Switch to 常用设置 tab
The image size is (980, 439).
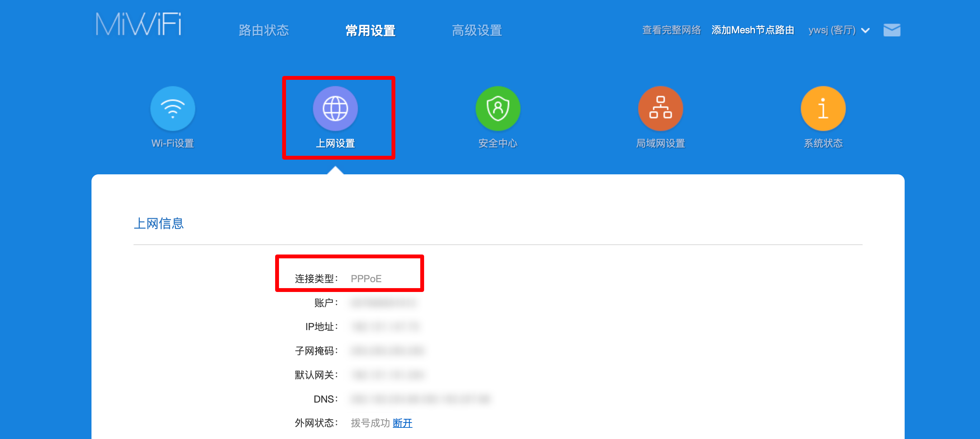coord(370,30)
